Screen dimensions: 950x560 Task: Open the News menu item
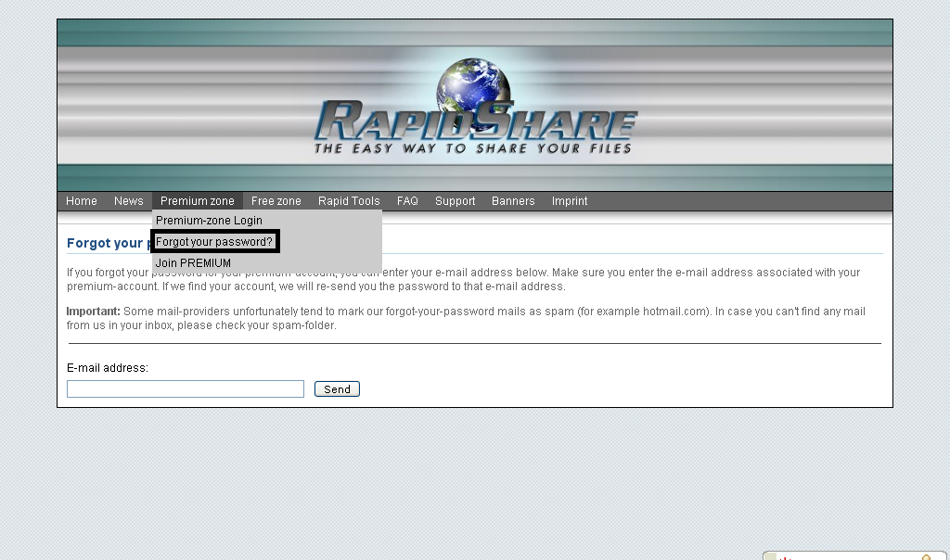[128, 201]
